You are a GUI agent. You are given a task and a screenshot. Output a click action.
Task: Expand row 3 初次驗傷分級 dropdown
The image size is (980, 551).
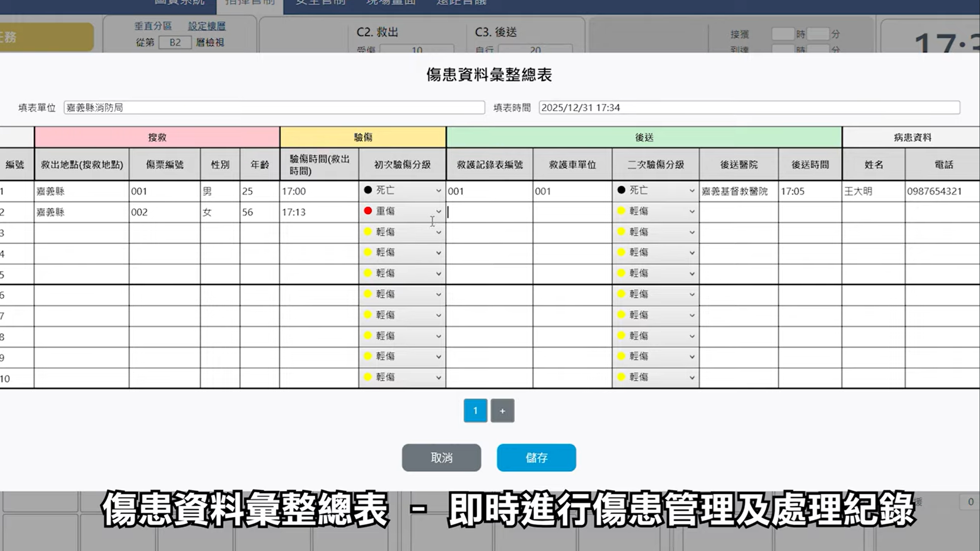tap(402, 232)
